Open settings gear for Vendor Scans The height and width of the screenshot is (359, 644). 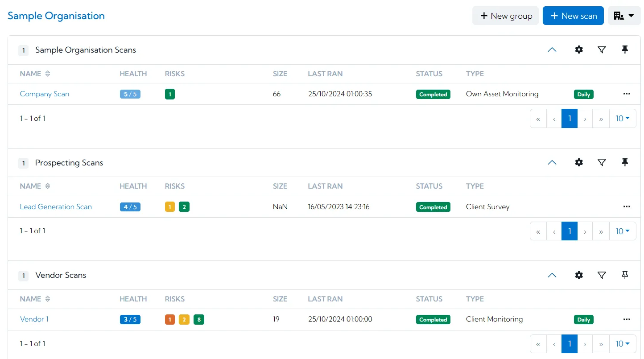pyautogui.click(x=578, y=275)
